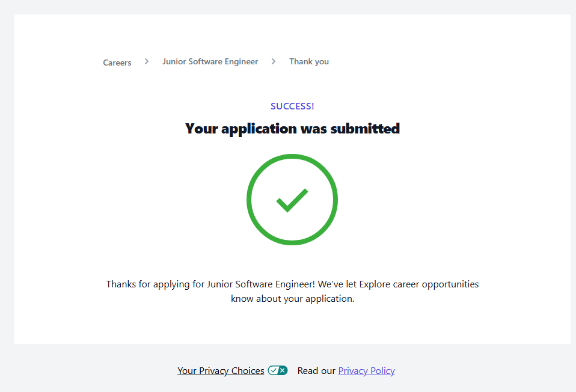The image size is (576, 392).
Task: Click 'Thanks for applying' at message start
Action: pos(141,284)
